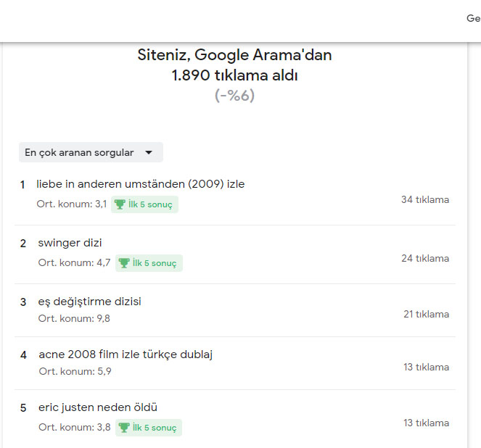Open query liebe in anderen umständen (2009) izle
Viewport: 481px width, 448px height.
141,184
